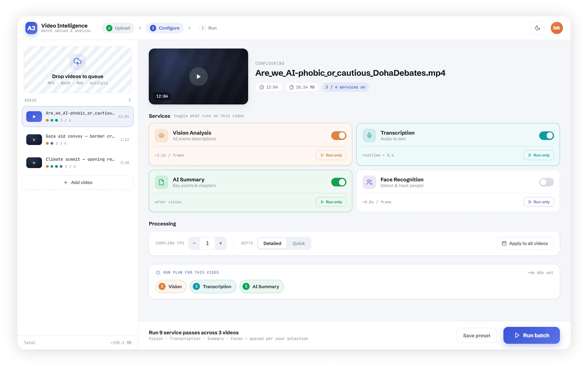The height and width of the screenshot is (368, 588).
Task: Click the ~1.2s / frame label
Action: pos(169,155)
